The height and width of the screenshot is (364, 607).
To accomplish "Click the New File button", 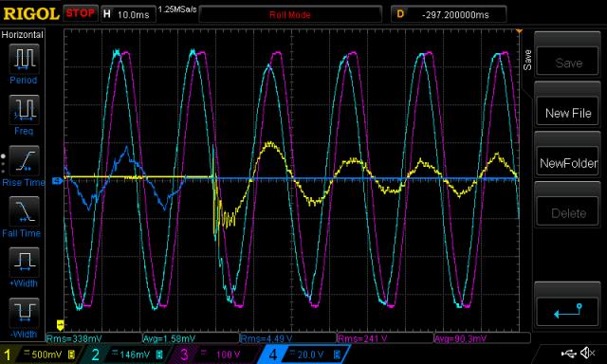I will click(567, 113).
